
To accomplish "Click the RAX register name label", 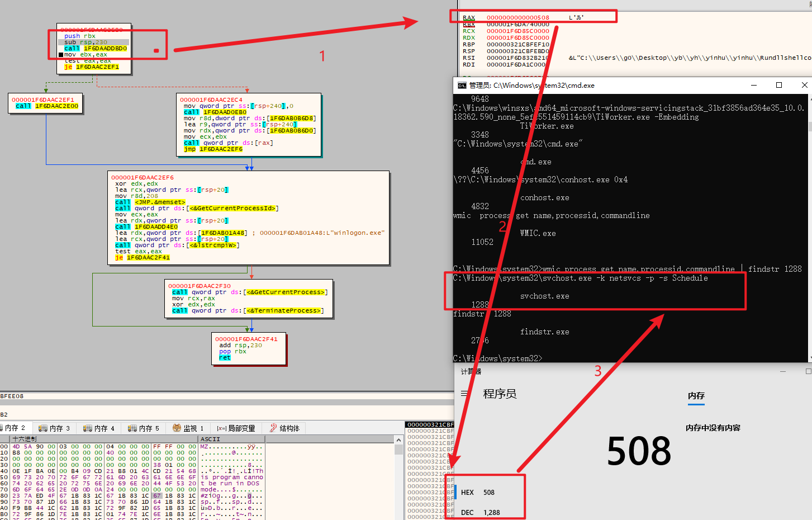I will [469, 18].
